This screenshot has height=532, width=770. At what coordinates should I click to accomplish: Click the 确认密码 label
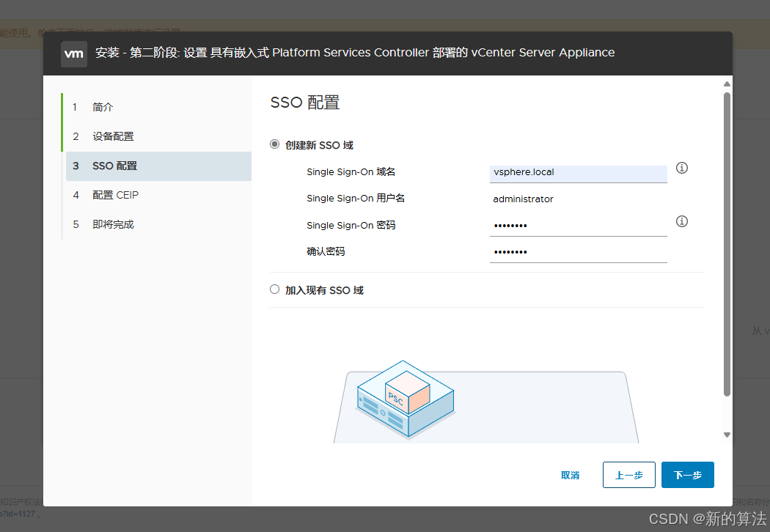pyautogui.click(x=326, y=251)
